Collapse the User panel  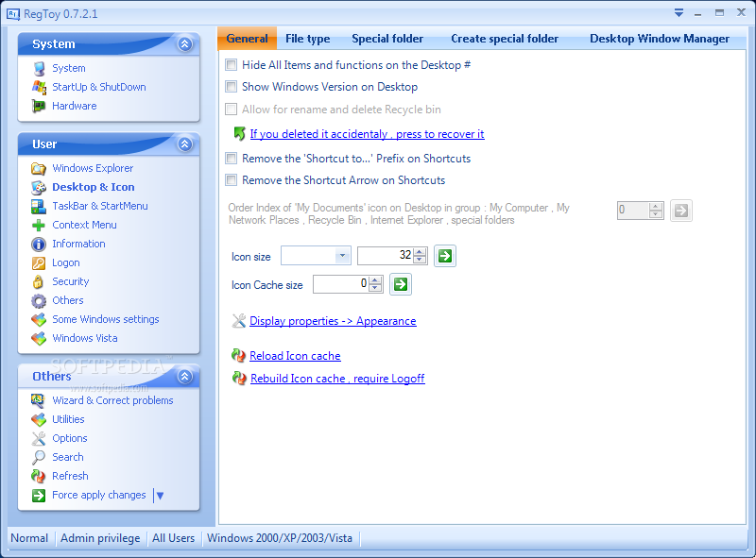pyautogui.click(x=185, y=144)
